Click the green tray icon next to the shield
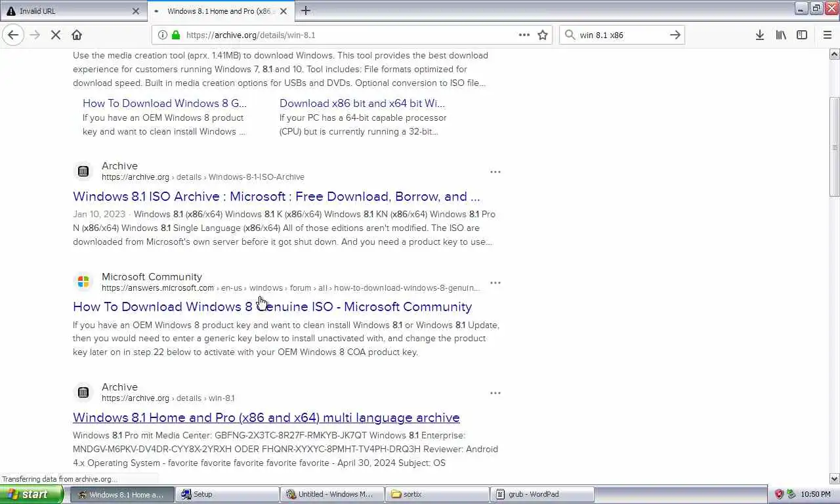This screenshot has height=504, width=840. (x=791, y=494)
